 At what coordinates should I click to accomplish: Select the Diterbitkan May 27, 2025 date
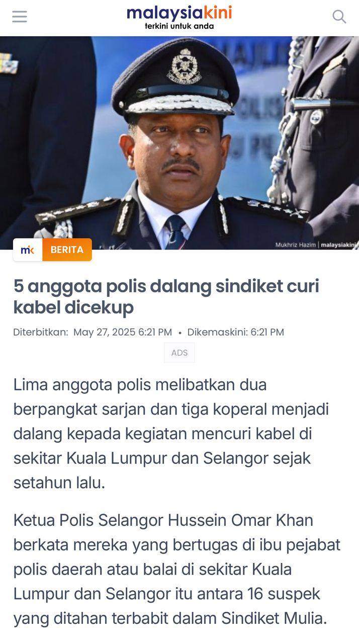93,332
